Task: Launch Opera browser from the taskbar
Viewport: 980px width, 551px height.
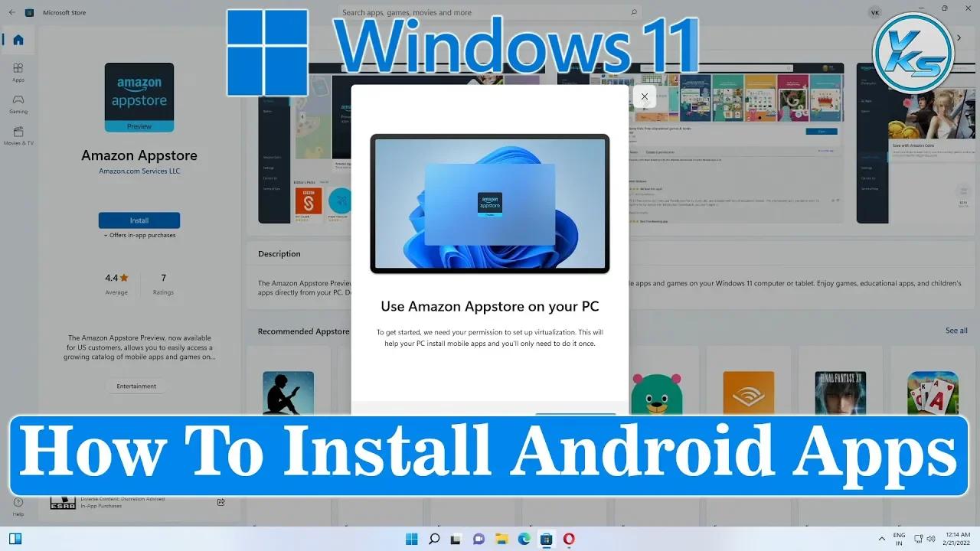Action: [568, 540]
